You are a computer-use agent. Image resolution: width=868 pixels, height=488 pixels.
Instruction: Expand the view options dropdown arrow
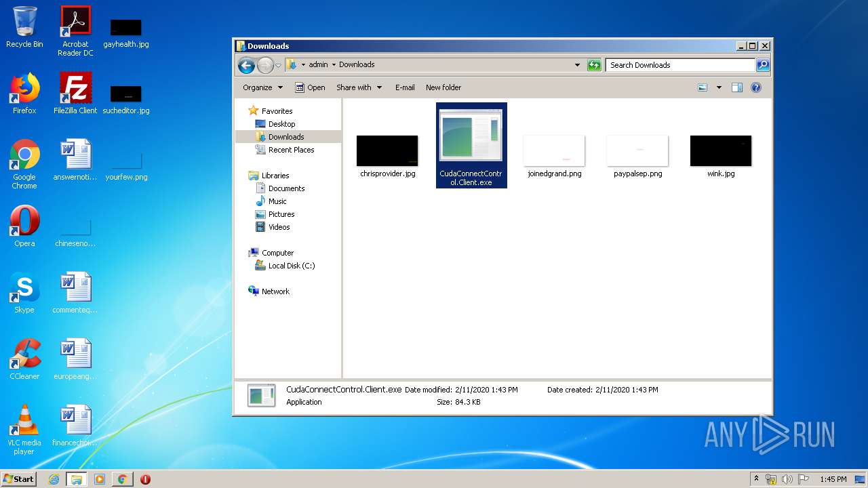[x=719, y=87]
